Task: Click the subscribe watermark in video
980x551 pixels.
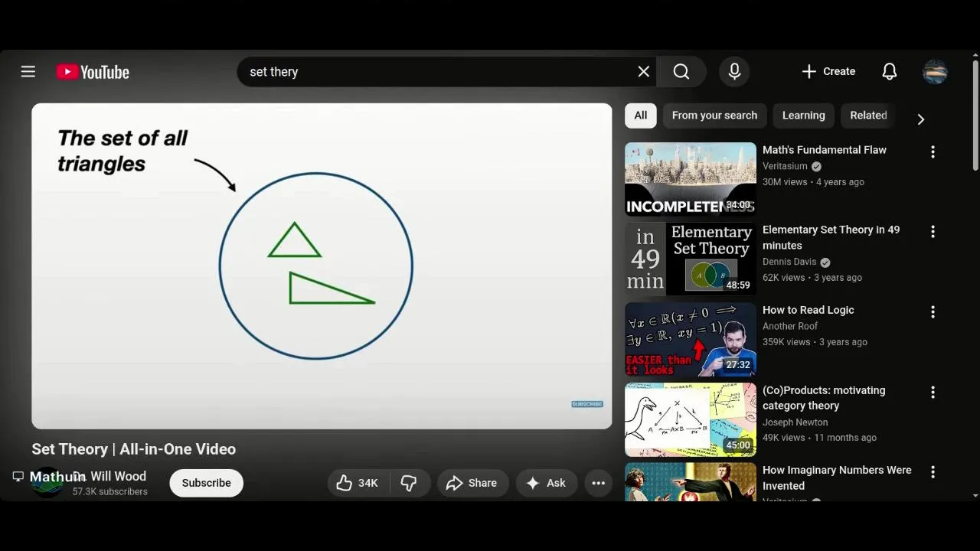Action: (x=587, y=404)
